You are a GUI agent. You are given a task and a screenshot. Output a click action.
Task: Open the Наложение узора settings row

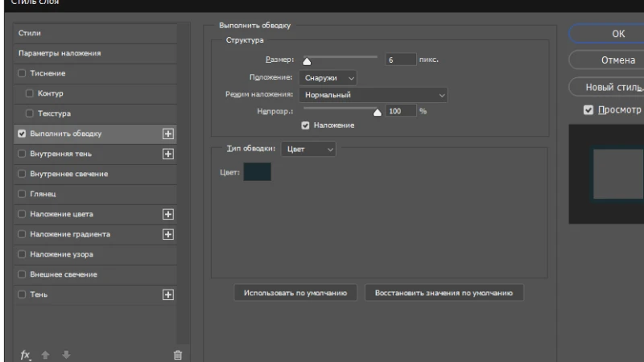click(x=95, y=254)
